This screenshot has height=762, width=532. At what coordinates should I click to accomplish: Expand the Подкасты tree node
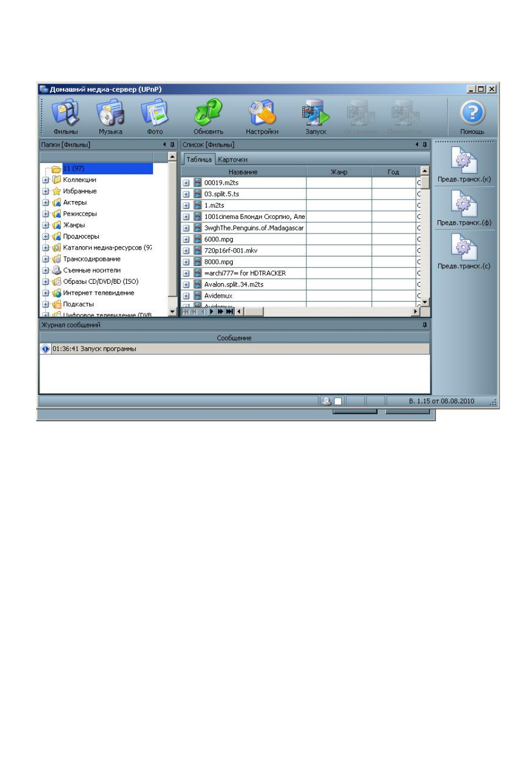coord(46,304)
